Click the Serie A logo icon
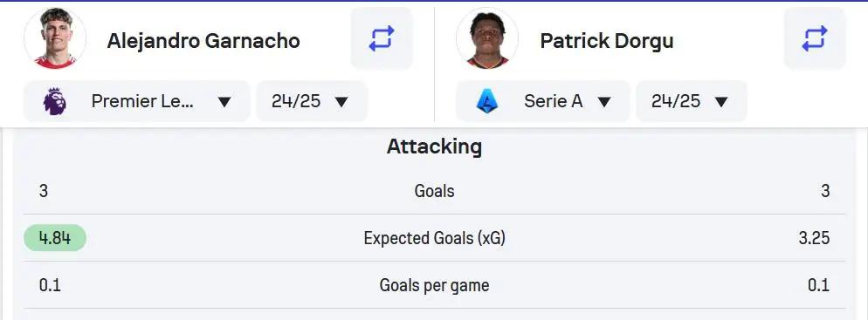868x320 pixels. (x=487, y=102)
